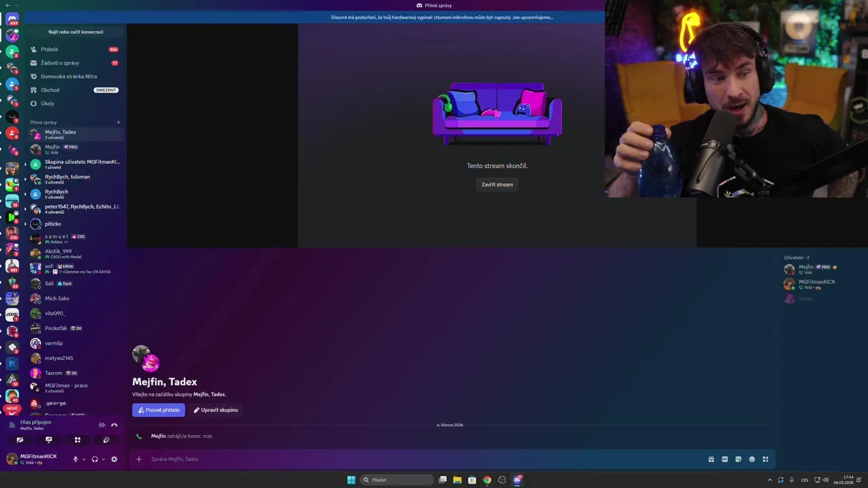This screenshot has width=868, height=488.
Task: Click Windows taskbar search 'Hledat'
Action: (397, 480)
